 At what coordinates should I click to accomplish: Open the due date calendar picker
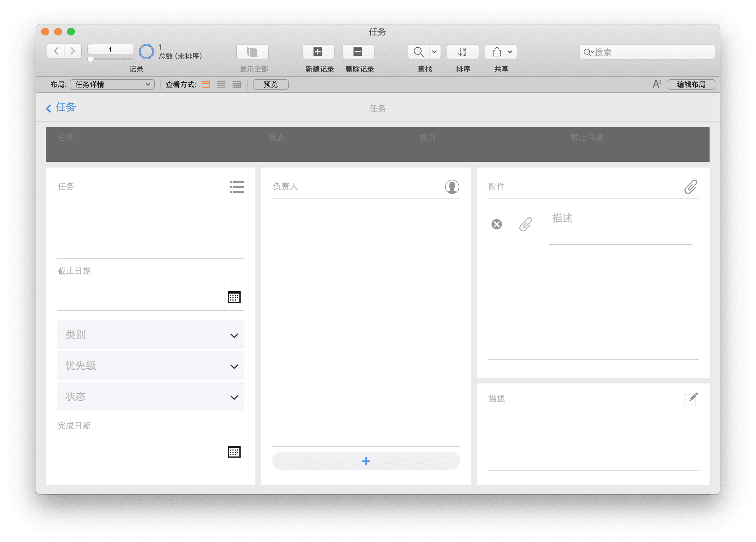[x=234, y=297]
